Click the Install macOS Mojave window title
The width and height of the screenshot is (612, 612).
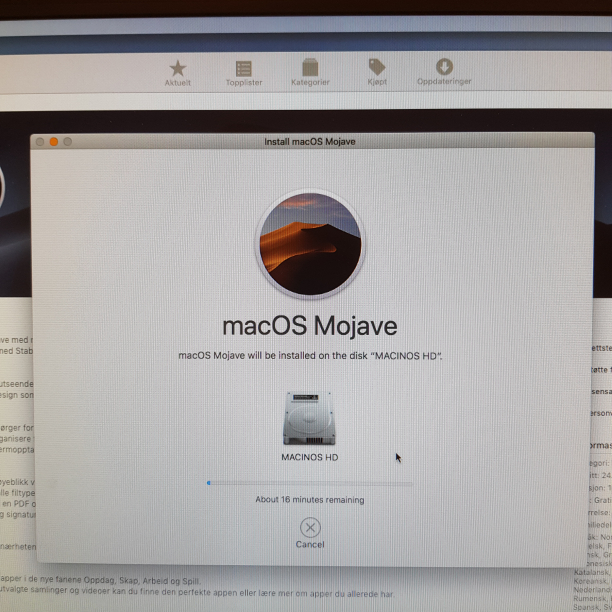coord(310,142)
